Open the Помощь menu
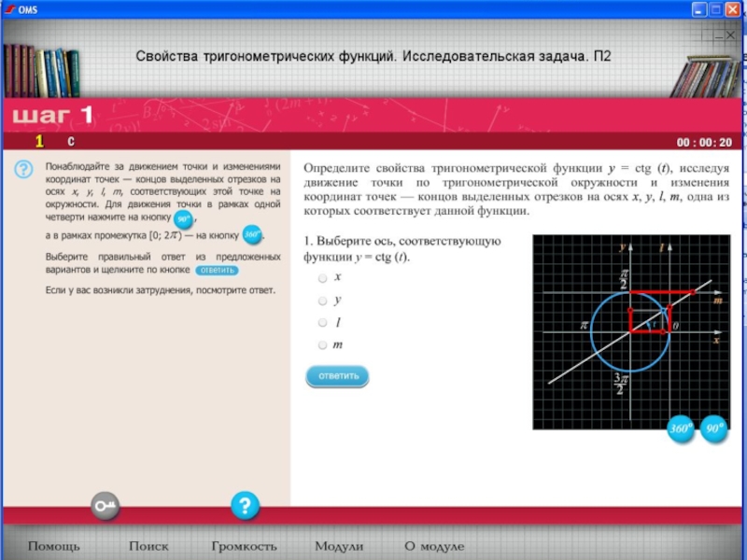This screenshot has height=560, width=747. coord(54,546)
